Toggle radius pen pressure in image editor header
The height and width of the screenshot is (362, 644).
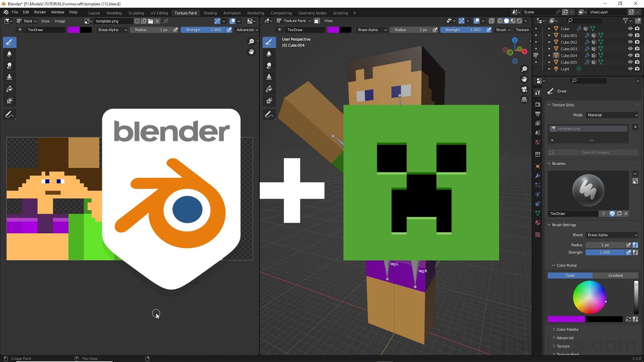pyautogui.click(x=176, y=30)
